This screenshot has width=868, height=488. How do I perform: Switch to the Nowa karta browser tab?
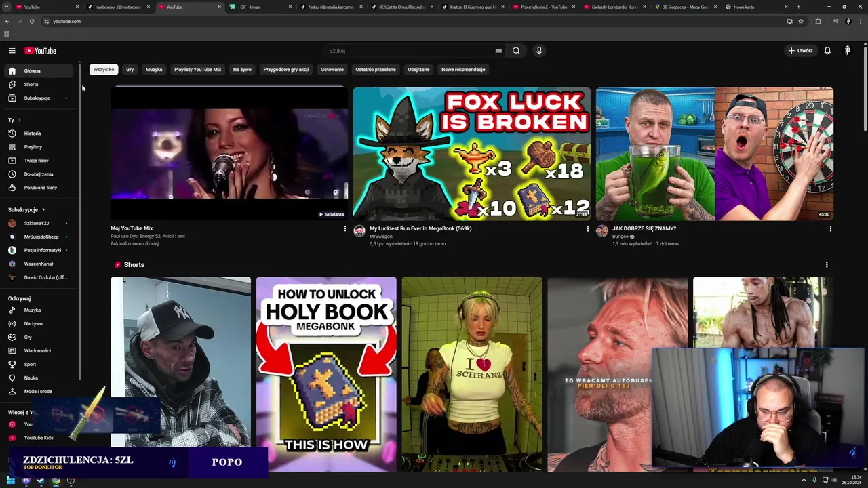pos(756,7)
